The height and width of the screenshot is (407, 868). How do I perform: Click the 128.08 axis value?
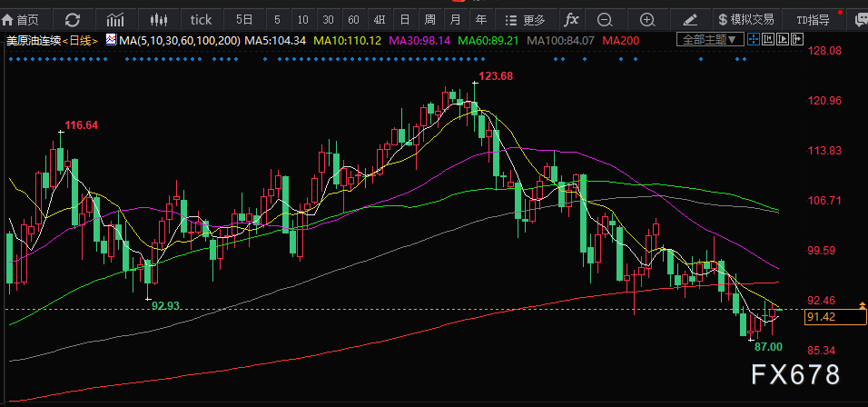click(x=824, y=50)
